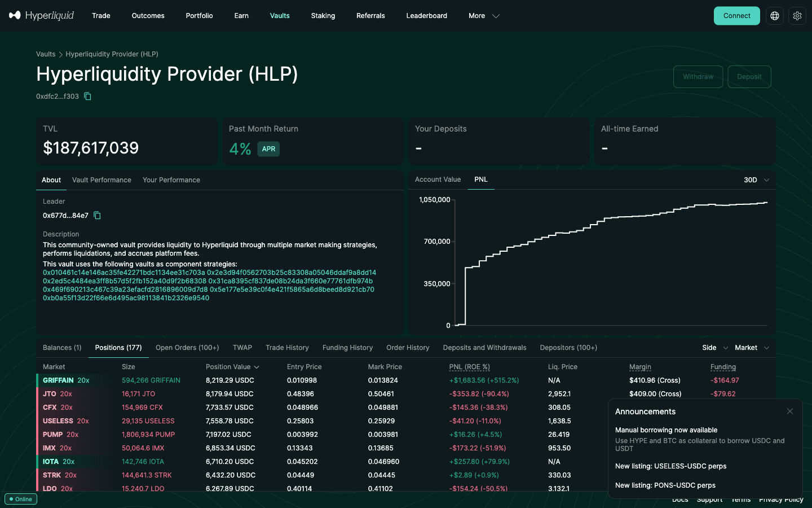Click the Withdraw button
Viewport: 812px width, 508px height.
pos(698,77)
